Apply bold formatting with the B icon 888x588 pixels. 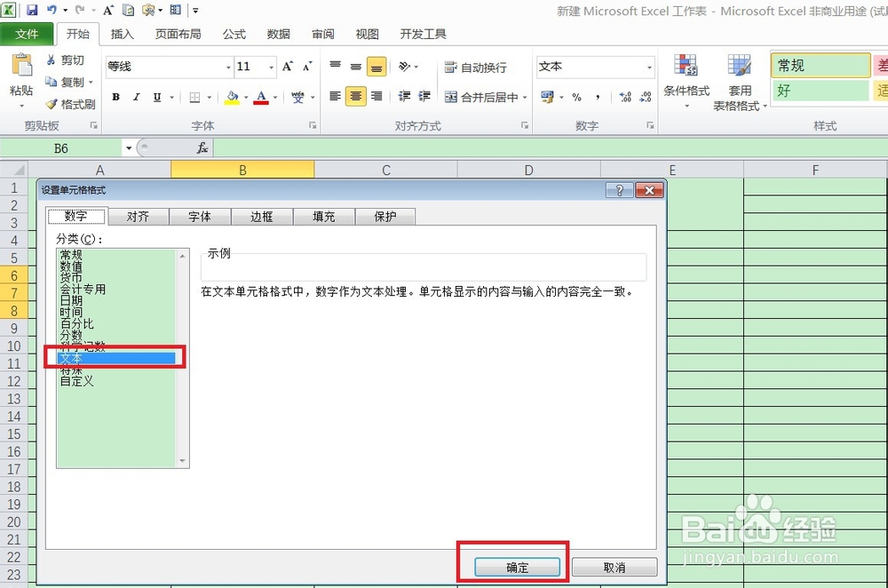[x=116, y=96]
